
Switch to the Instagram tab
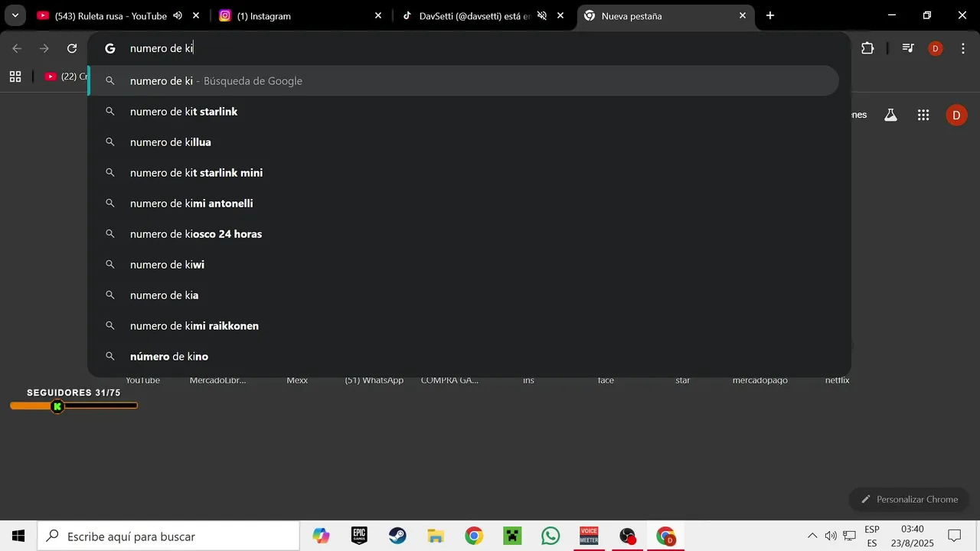pyautogui.click(x=300, y=15)
